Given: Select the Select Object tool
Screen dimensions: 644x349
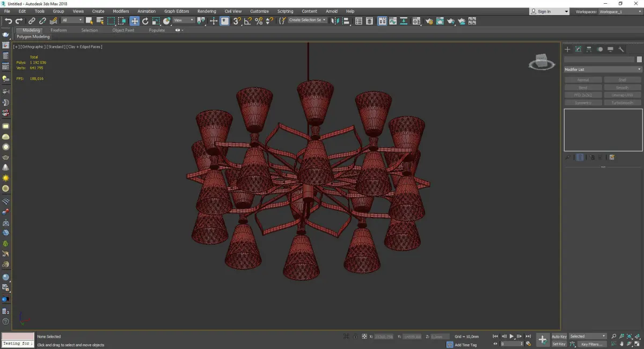Looking at the screenshot, I should coord(89,21).
